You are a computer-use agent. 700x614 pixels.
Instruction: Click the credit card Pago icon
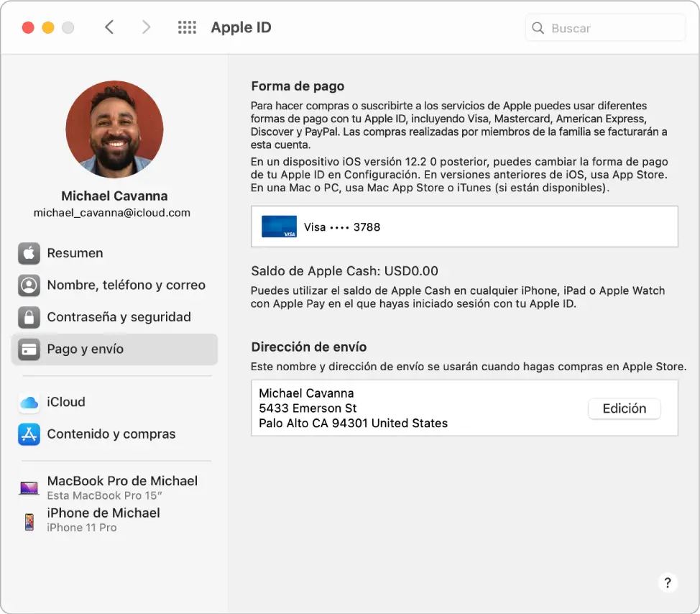pos(29,349)
